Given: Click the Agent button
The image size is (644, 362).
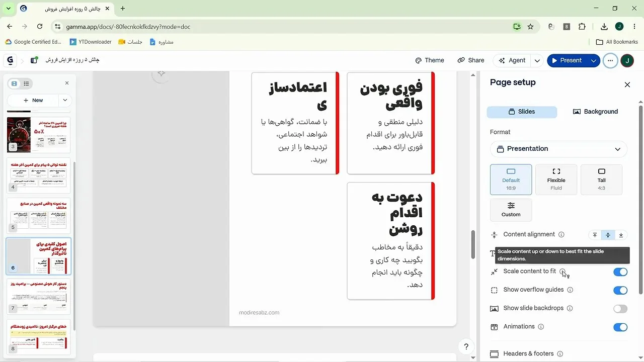Looking at the screenshot, I should pos(512,60).
